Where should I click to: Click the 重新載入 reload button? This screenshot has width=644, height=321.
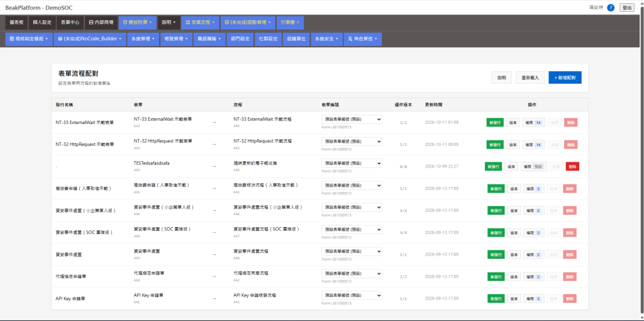point(530,77)
